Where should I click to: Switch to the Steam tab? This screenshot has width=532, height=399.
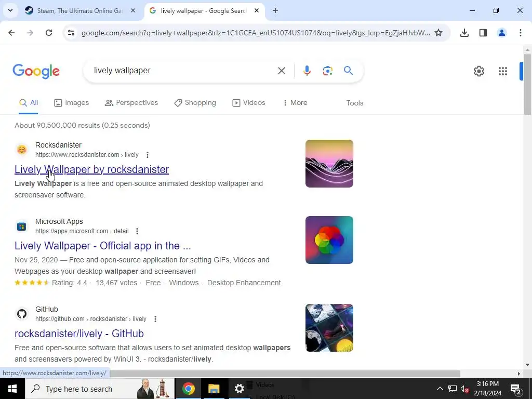coord(79,10)
